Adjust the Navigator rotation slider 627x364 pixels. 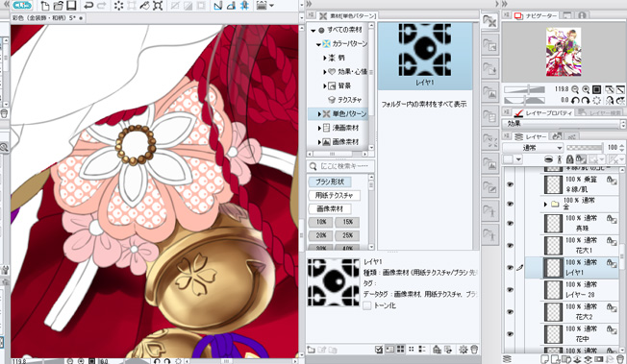click(x=524, y=100)
